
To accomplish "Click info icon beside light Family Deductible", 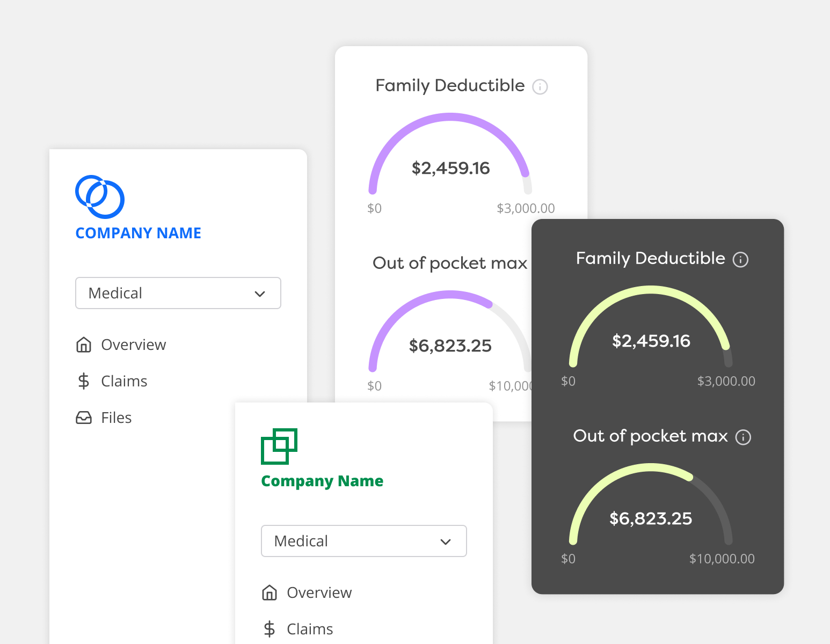I will coord(540,87).
